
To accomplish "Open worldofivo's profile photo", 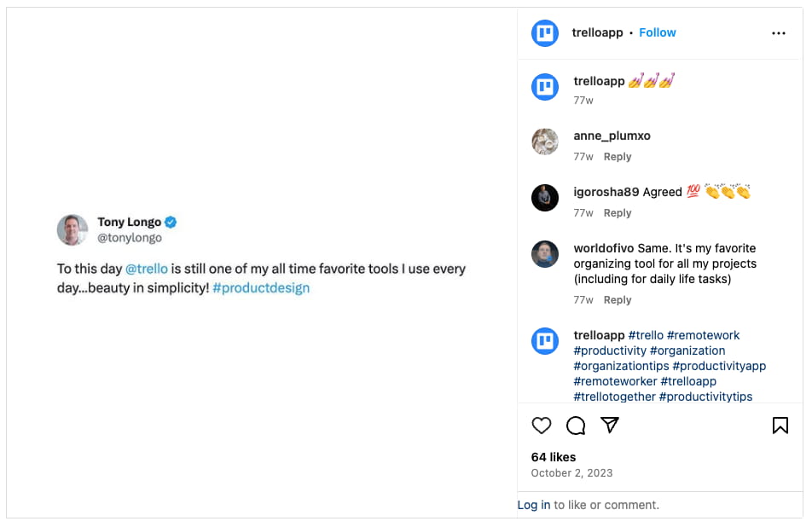I will [x=545, y=254].
